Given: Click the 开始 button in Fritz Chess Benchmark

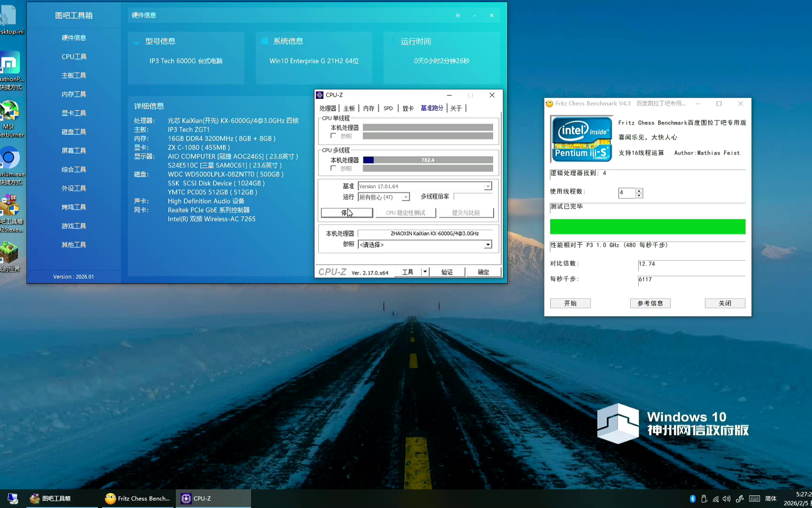Looking at the screenshot, I should (x=570, y=303).
